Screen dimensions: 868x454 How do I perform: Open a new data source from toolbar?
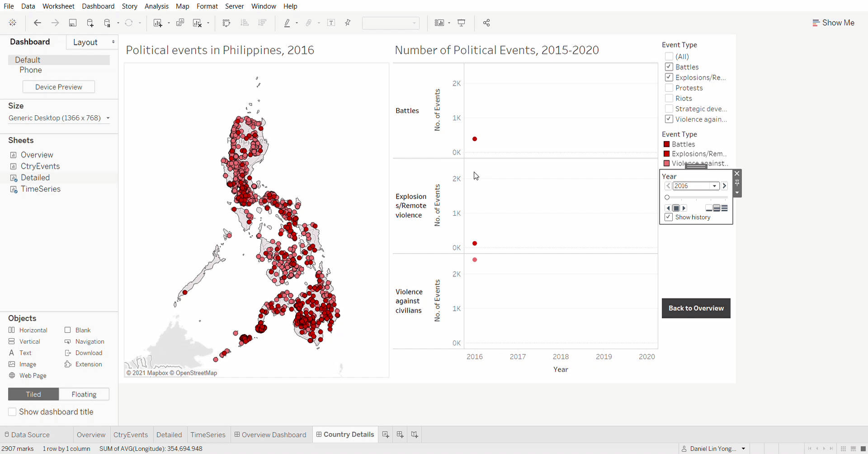(x=90, y=23)
